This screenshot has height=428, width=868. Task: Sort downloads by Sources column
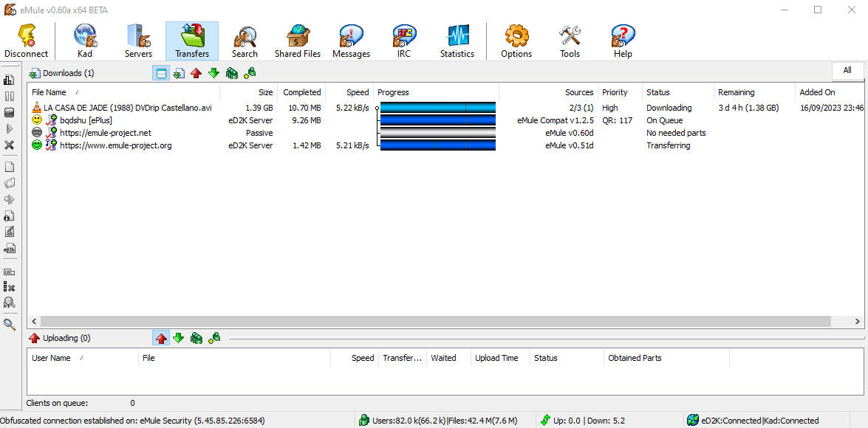(549, 92)
